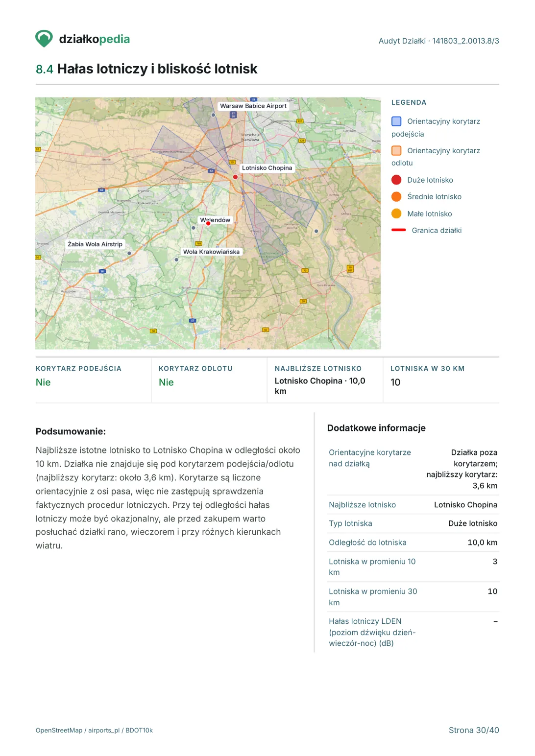Click the Wola Krakowiańska map label
The width and height of the screenshot is (535, 756).
pyautogui.click(x=212, y=252)
